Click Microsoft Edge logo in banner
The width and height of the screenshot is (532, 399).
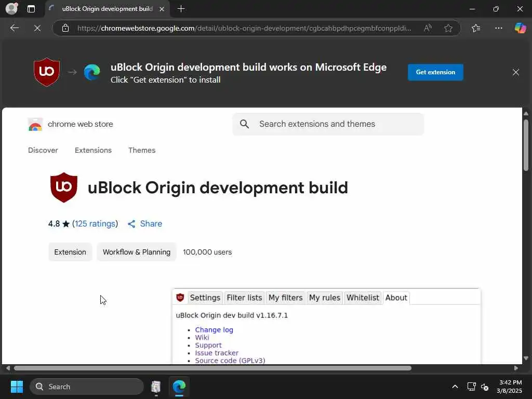(92, 72)
